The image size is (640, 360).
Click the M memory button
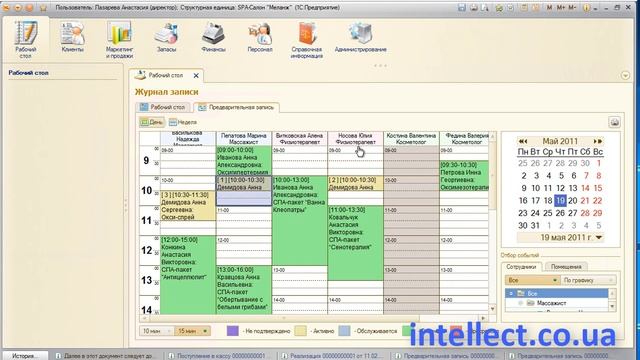549,7
